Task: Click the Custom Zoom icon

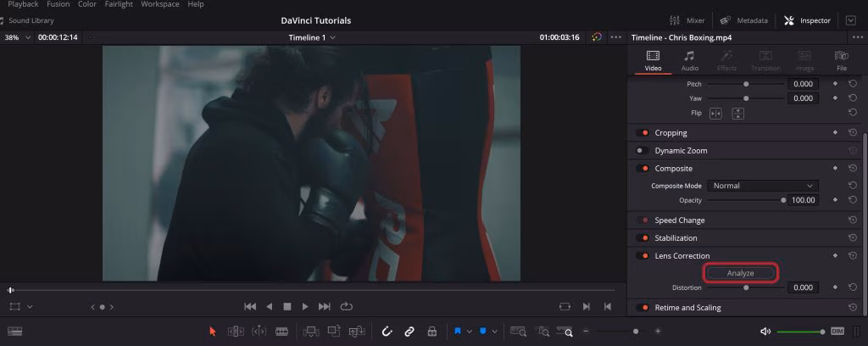Action: coord(565,331)
